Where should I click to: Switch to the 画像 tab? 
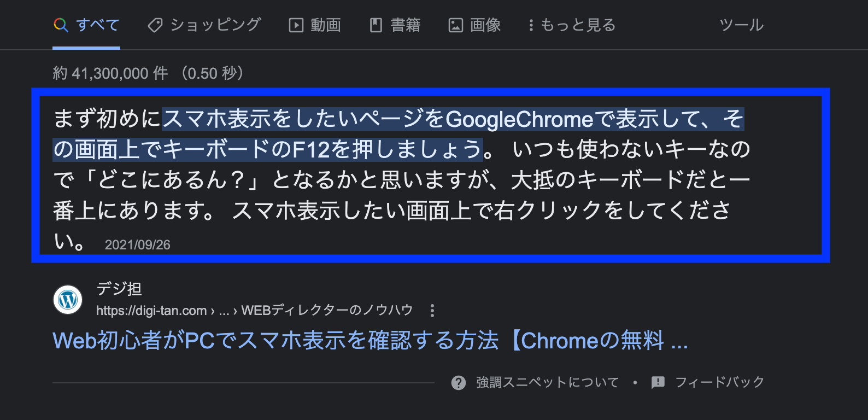coord(475,25)
